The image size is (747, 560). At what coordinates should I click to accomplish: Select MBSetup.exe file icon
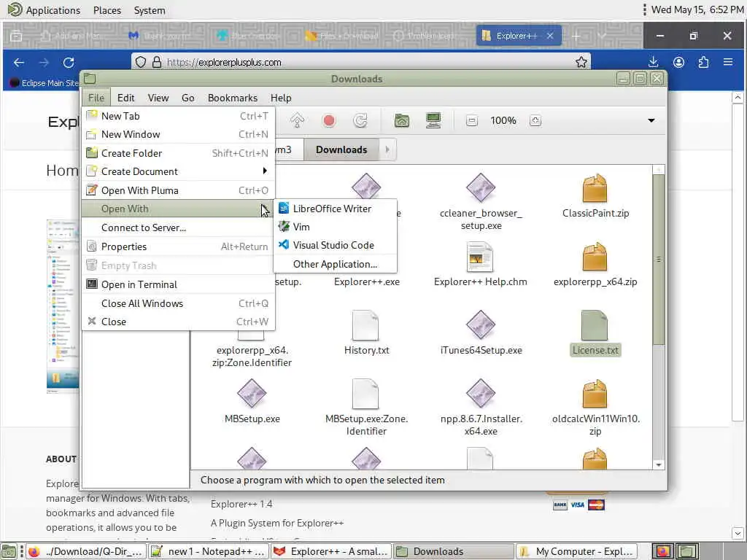pyautogui.click(x=252, y=393)
